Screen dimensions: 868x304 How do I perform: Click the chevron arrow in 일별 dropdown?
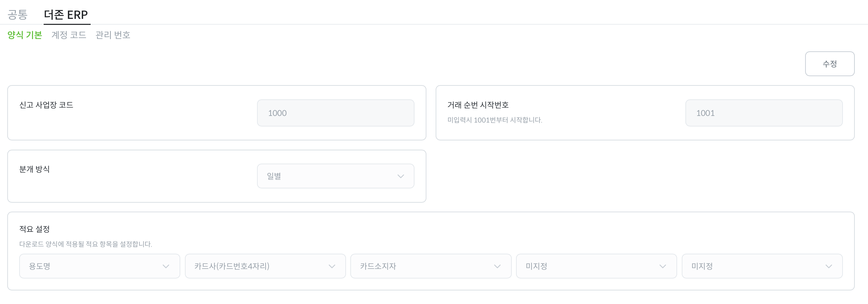tap(400, 176)
